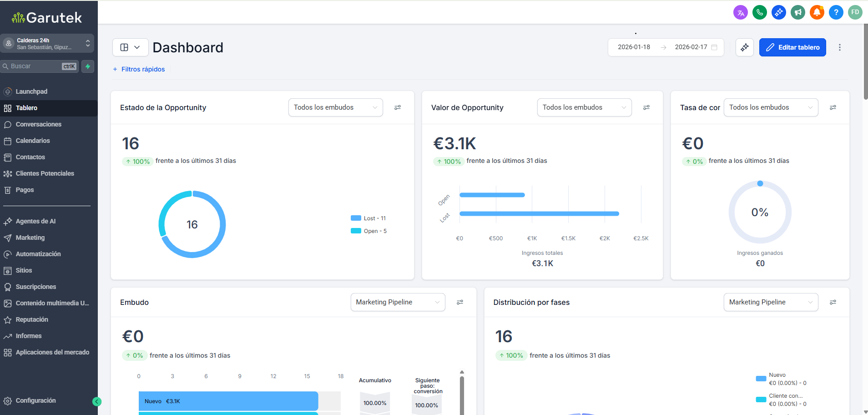
Task: Toggle the Lost - 11 legend series
Action: point(368,218)
